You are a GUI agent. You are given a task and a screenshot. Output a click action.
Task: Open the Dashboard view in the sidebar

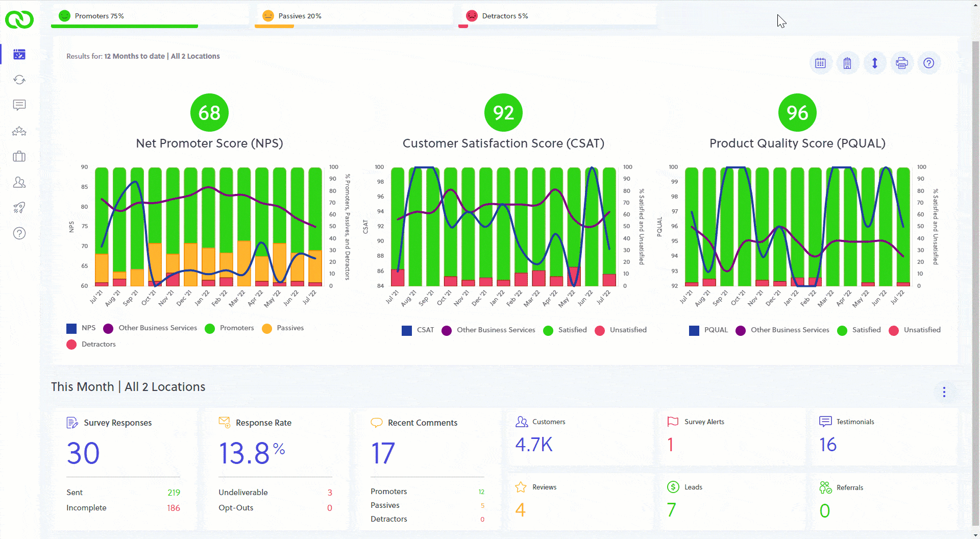pyautogui.click(x=19, y=54)
